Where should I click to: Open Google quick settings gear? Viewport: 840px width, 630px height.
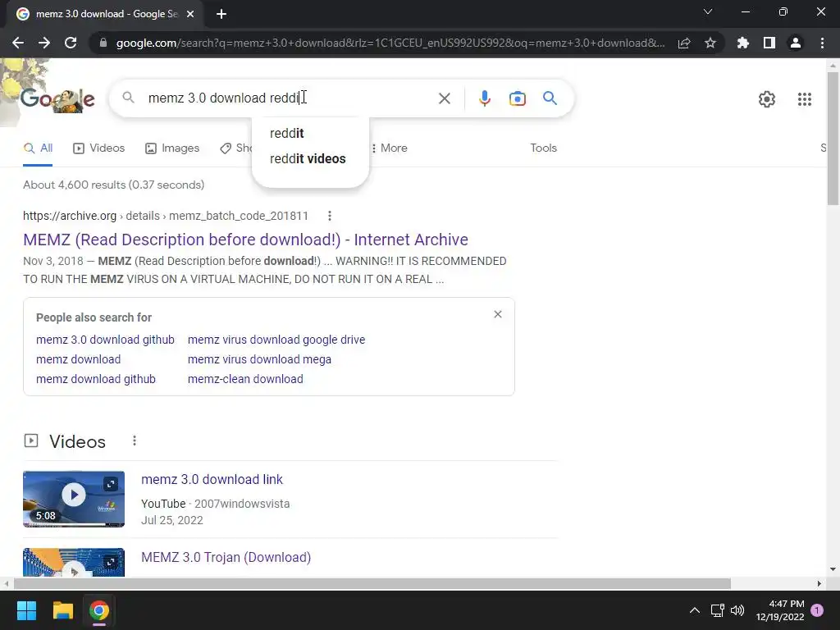click(x=767, y=99)
